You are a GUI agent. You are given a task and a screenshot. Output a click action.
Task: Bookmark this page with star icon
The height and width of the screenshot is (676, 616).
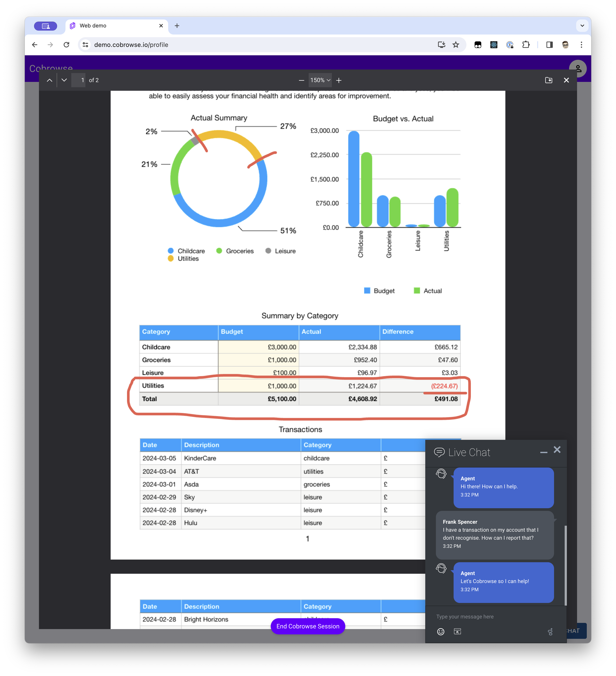point(456,44)
